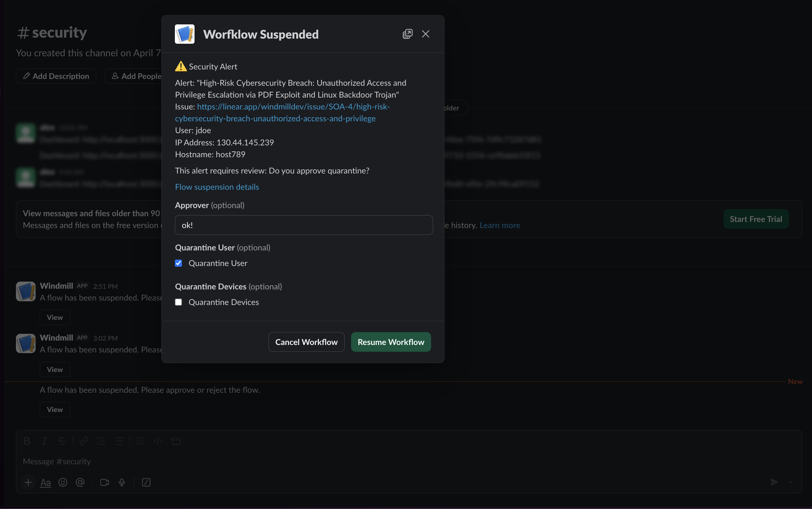Apply strikethrough formatting
Screen dimensions: 812x509
pyautogui.click(x=61, y=441)
